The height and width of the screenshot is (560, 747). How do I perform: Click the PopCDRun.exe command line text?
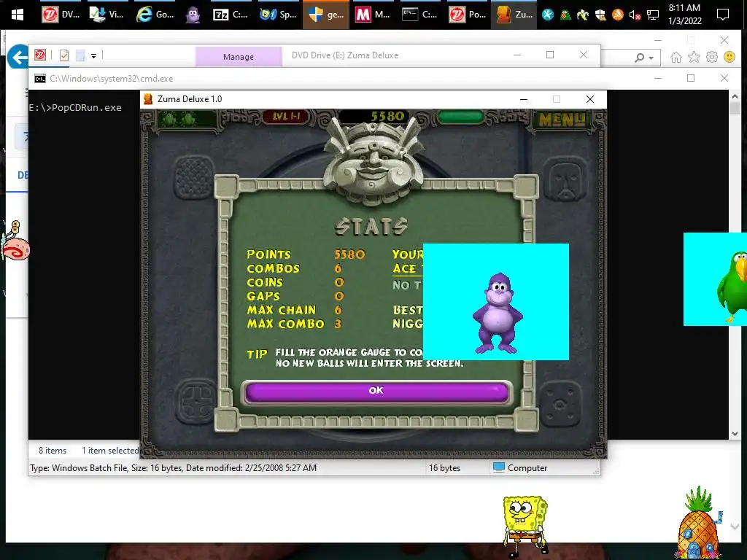pos(75,108)
